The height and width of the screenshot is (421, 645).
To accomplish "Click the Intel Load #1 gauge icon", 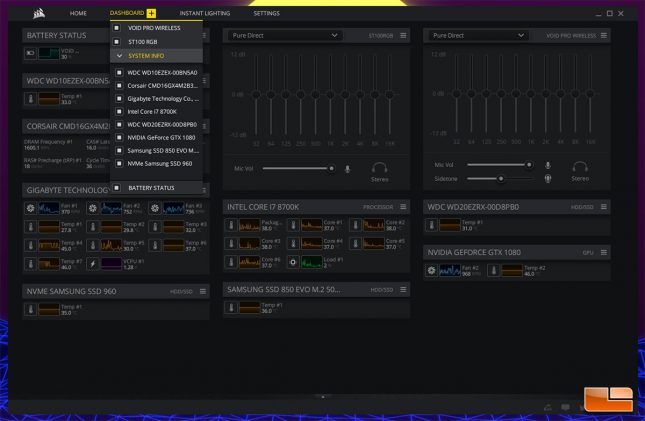I will tap(293, 262).
